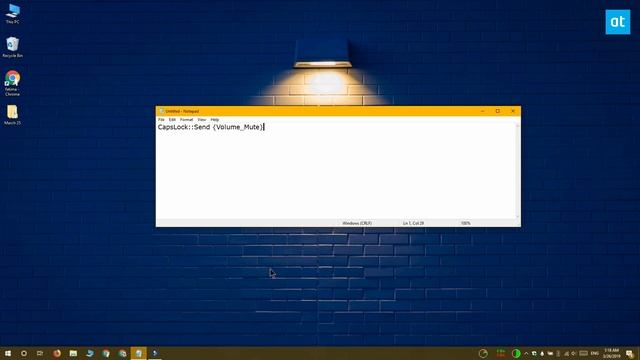This screenshot has height=360, width=640.
Task: Click the Notepad icon in the title bar
Action: [162, 111]
